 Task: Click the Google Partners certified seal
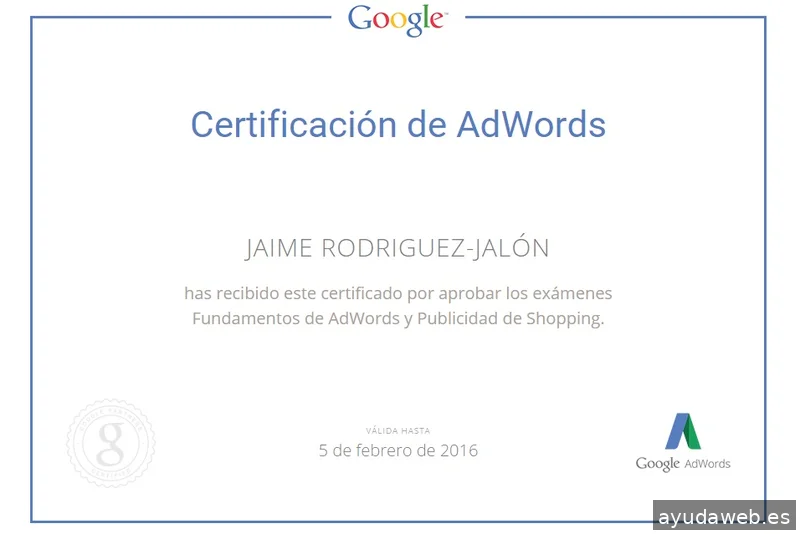click(111, 442)
